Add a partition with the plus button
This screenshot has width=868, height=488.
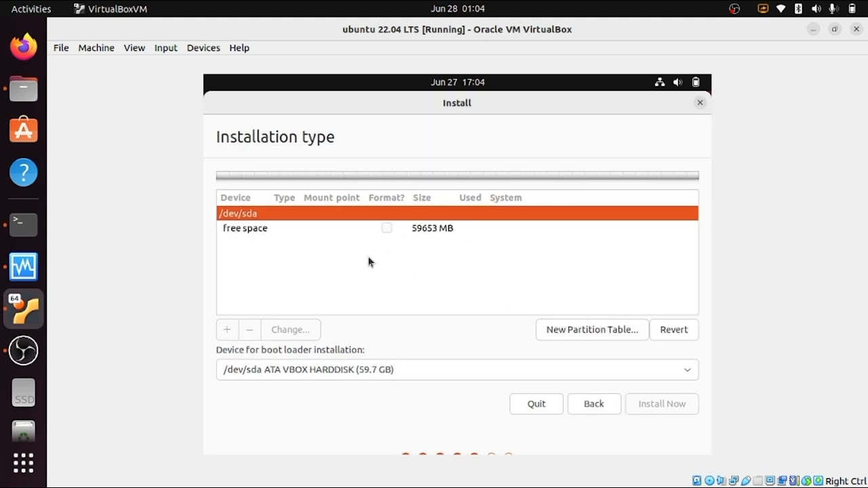[x=227, y=329]
